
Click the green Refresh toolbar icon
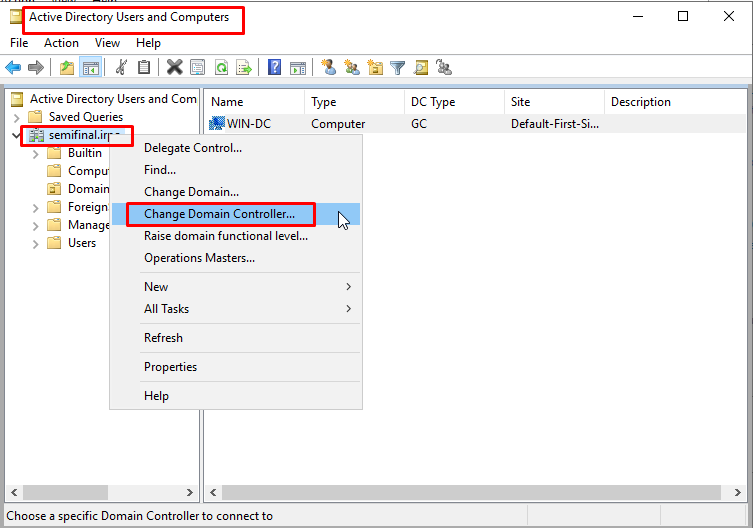click(221, 68)
